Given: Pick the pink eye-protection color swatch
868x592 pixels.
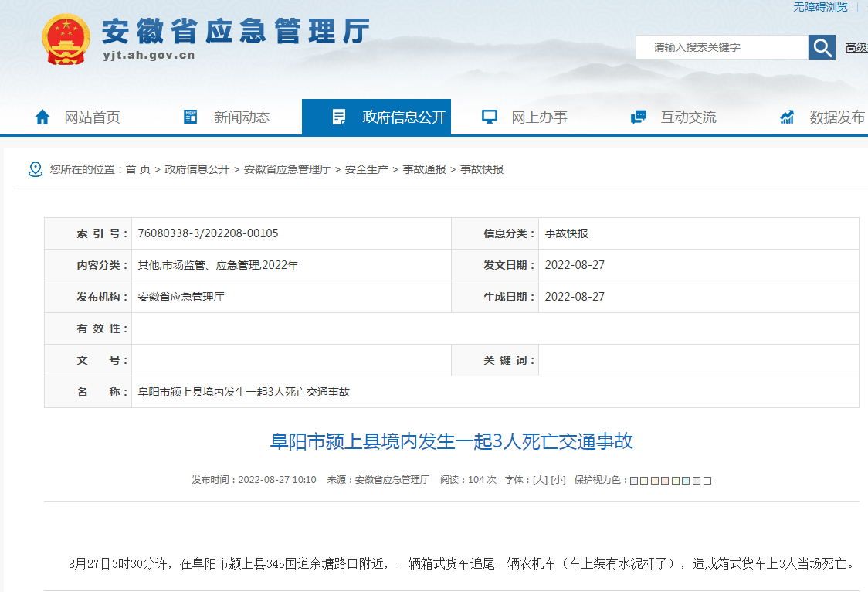Looking at the screenshot, I should [666, 481].
